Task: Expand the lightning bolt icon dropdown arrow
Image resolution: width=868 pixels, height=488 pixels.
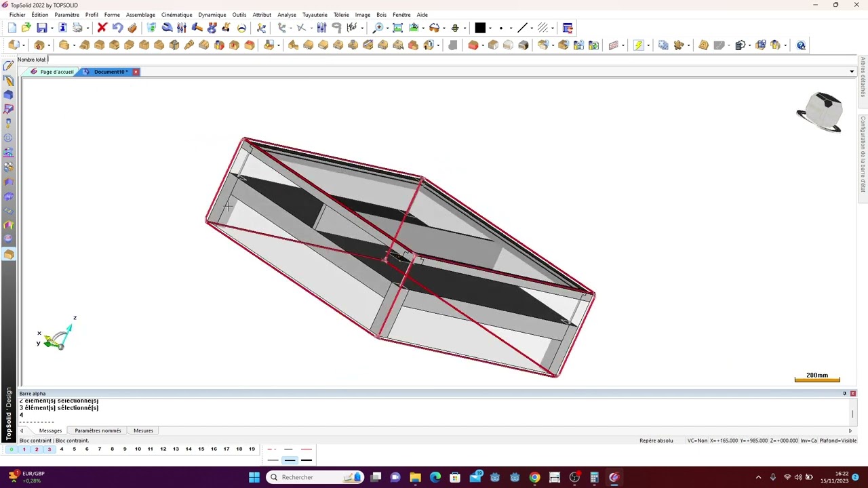Action: coord(648,46)
